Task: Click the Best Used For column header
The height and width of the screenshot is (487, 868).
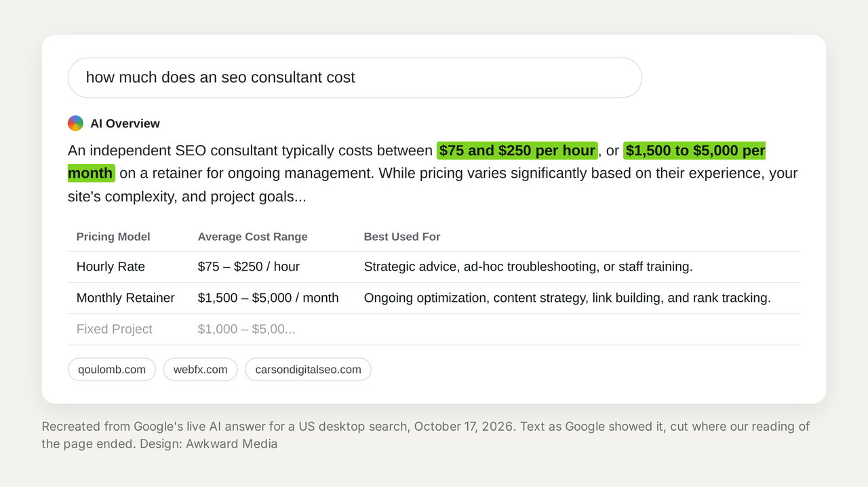Action: [402, 237]
